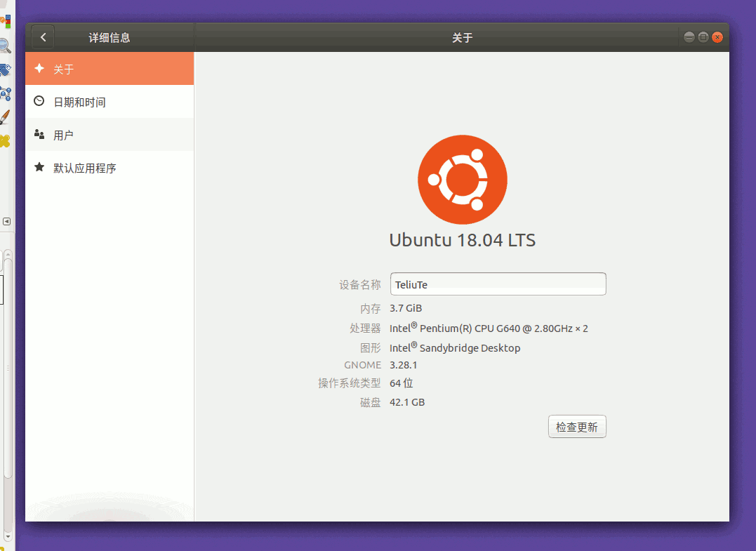This screenshot has width=756, height=551.
Task: Click the Ubuntu logo image
Action: pos(463,179)
